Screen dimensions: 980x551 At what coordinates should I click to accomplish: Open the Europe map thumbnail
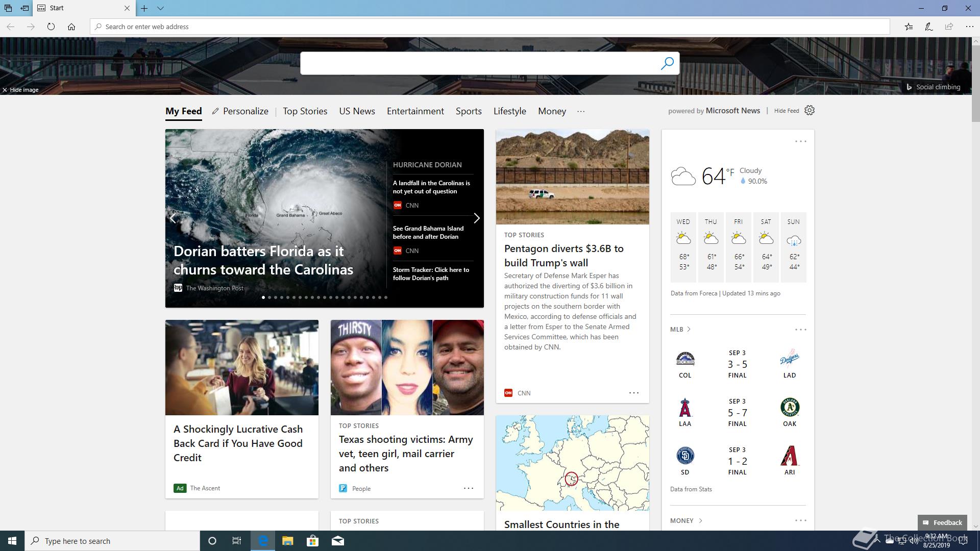pyautogui.click(x=573, y=463)
